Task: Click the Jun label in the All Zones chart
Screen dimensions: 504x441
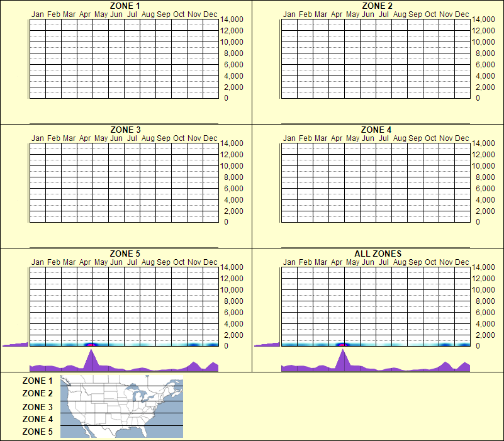Action: (x=367, y=262)
